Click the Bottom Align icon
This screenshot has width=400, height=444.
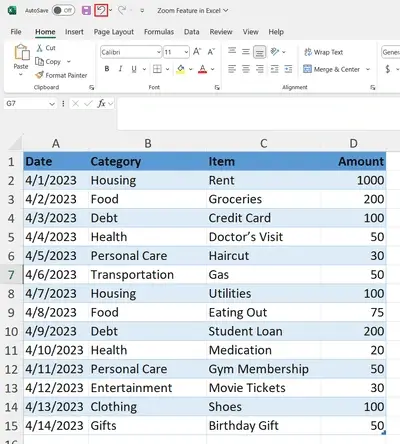[x=260, y=52]
